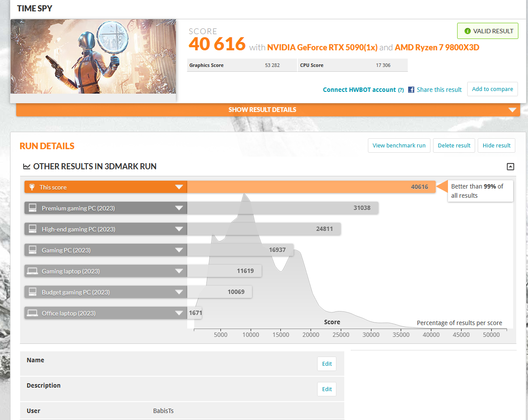Click the Budget gaming PC 10069 bar
The image size is (528, 420).
point(220,292)
